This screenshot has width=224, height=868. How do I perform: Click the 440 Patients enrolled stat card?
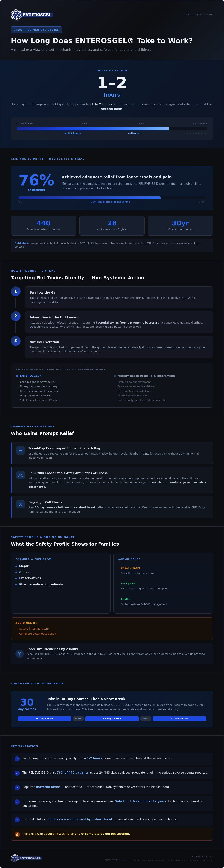[x=43, y=225]
